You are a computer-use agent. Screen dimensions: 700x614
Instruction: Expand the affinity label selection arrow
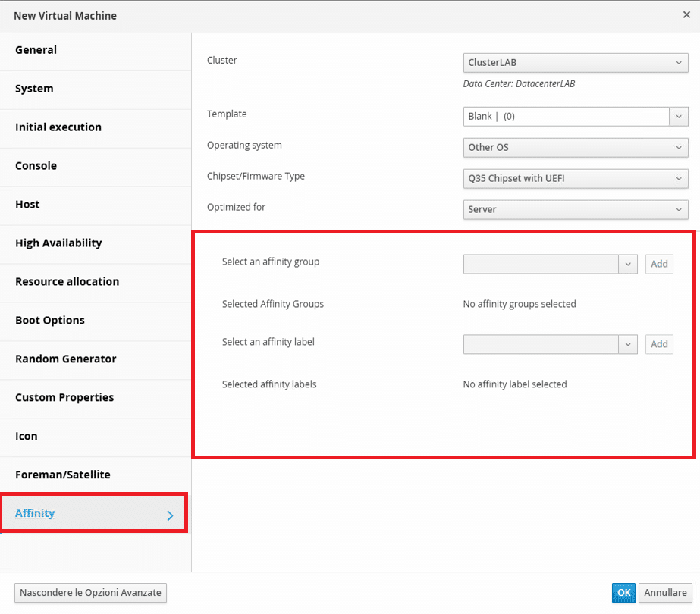click(628, 344)
